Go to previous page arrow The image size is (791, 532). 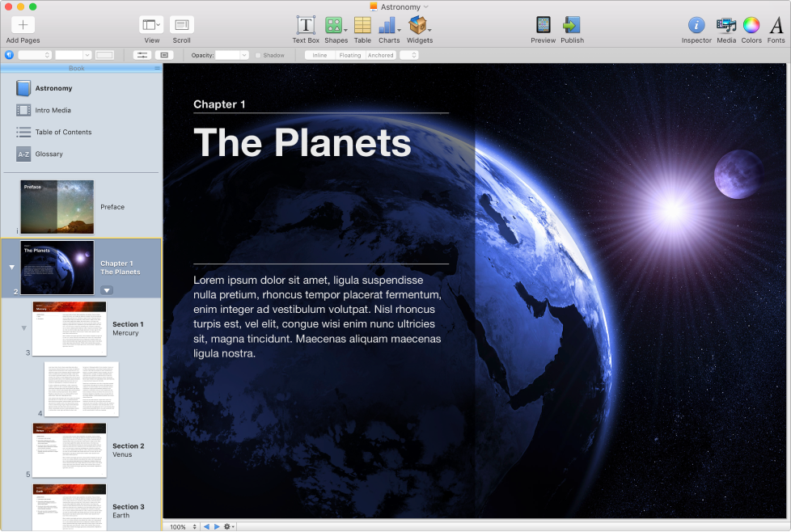click(x=206, y=526)
